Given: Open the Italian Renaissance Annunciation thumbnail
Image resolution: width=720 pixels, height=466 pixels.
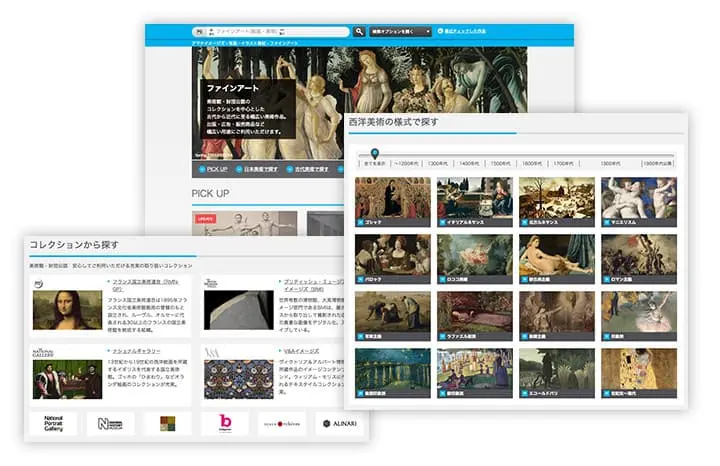Looking at the screenshot, I should coord(475,202).
